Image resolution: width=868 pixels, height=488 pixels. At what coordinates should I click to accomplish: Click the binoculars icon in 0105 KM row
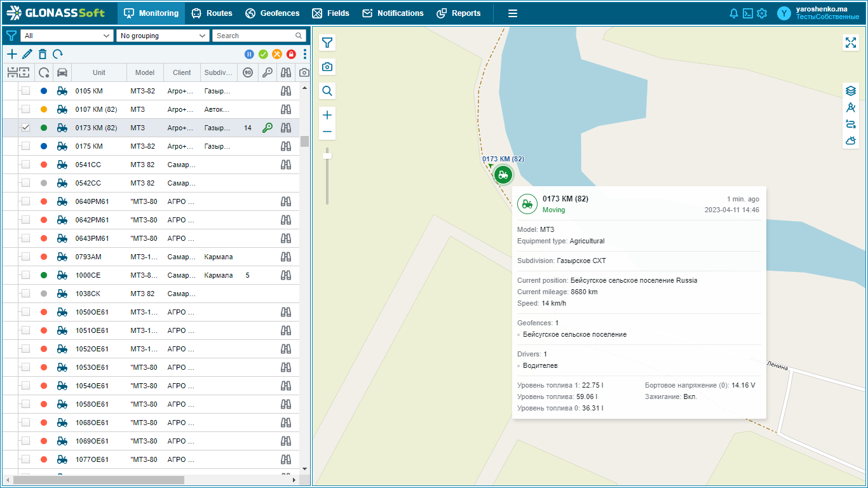[286, 91]
